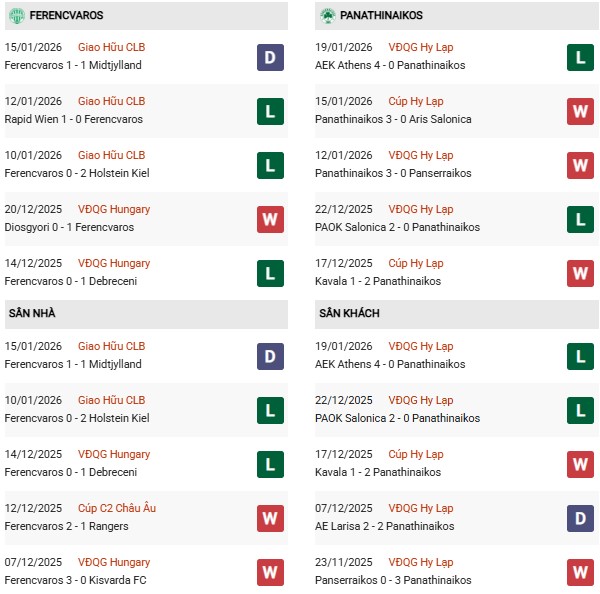Click the W badge for Diosgyori match
600x594 pixels.
tap(270, 219)
